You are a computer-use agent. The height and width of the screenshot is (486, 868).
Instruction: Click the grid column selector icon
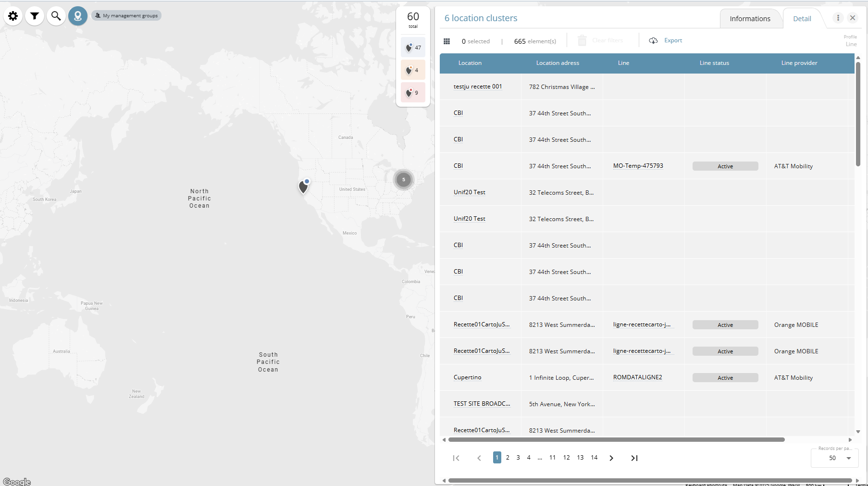[x=446, y=41]
